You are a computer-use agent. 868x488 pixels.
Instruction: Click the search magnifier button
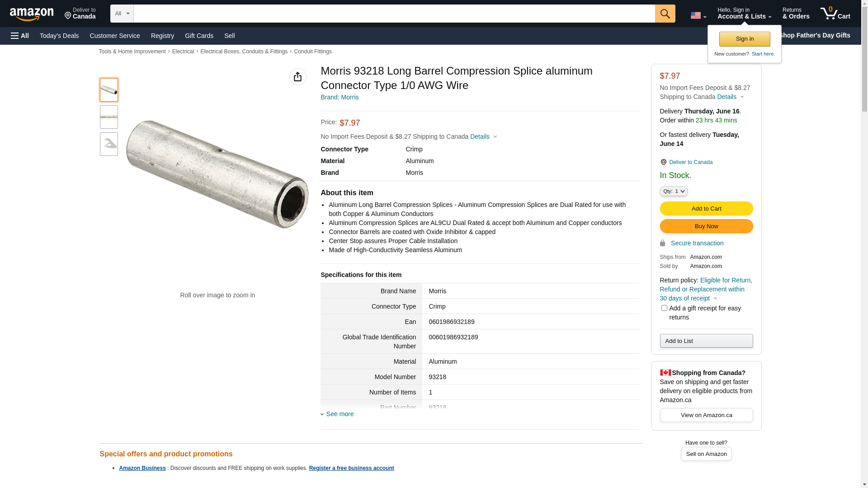click(665, 14)
